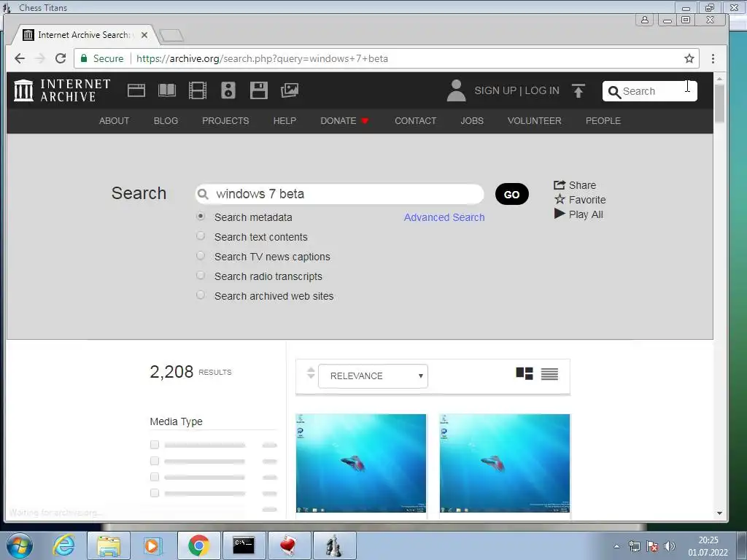
Task: Reload the page in Chrome
Action: click(x=61, y=58)
